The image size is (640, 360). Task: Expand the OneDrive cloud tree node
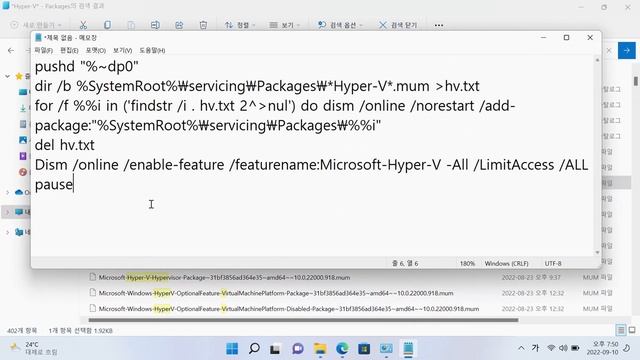click(x=7, y=192)
